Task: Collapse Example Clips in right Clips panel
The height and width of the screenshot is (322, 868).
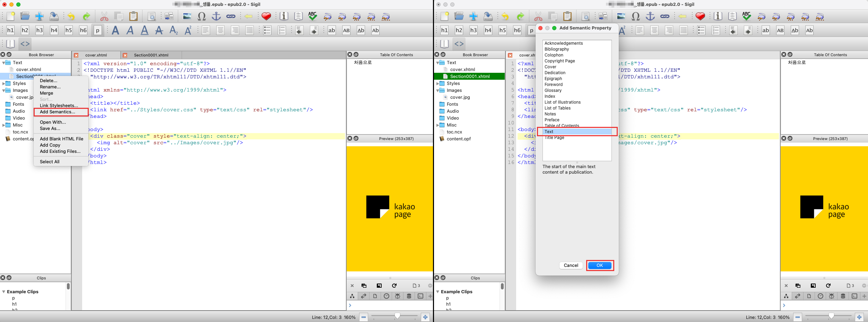Action: (x=437, y=292)
